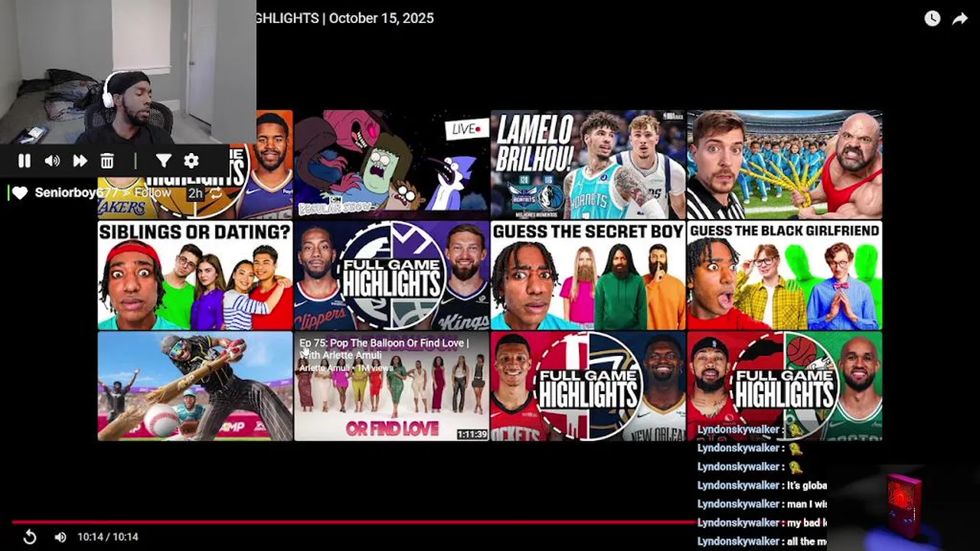Screen dimensions: 980x551
Task: Open the Watch later clock icon
Action: coord(932,18)
